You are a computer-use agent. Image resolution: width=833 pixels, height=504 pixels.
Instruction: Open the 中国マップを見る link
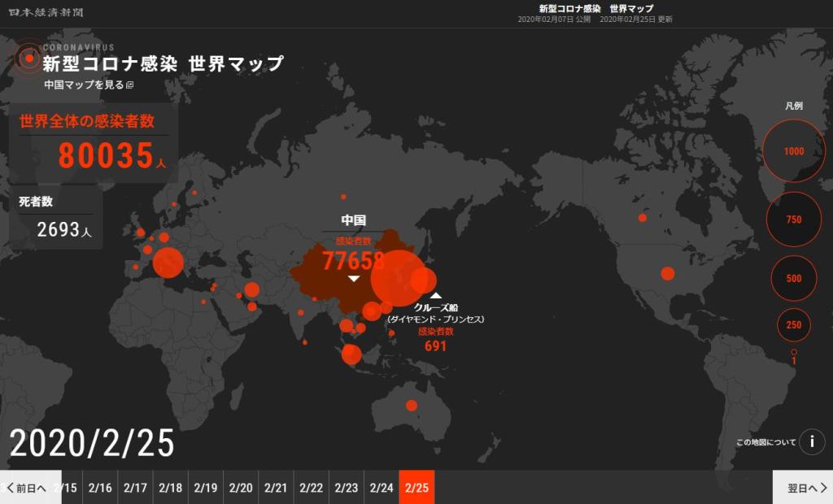coord(84,85)
